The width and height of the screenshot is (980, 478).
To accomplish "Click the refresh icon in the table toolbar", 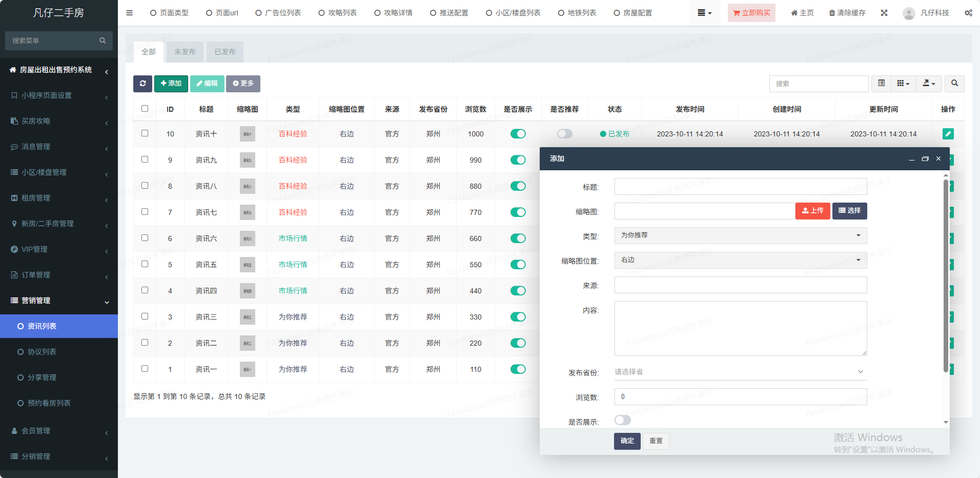I will pos(142,84).
